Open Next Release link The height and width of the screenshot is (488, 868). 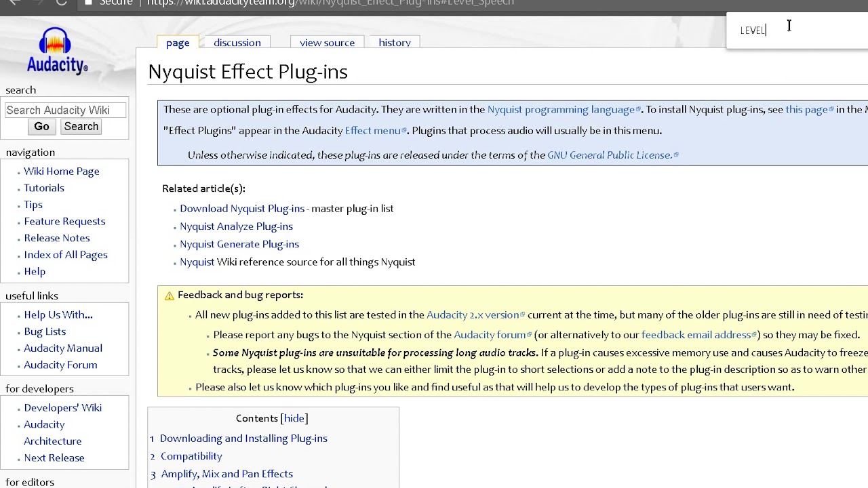(54, 458)
